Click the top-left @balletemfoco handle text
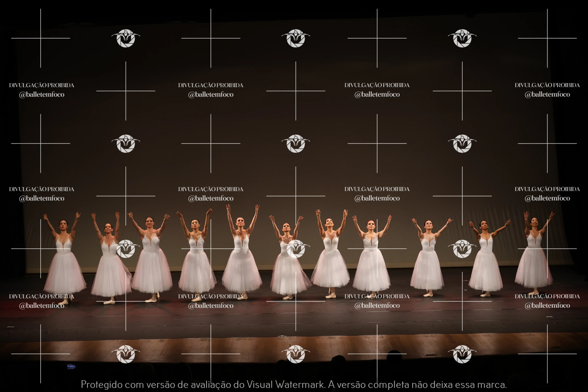The image size is (588, 392). click(42, 94)
